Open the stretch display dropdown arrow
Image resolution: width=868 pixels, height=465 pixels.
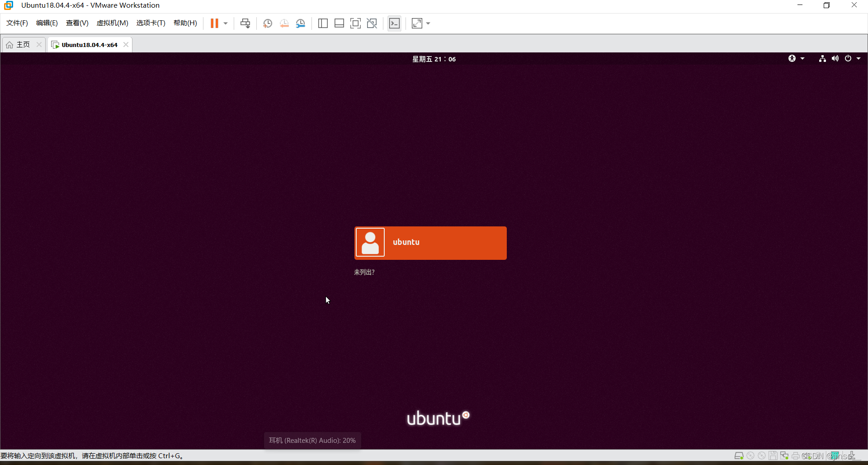click(428, 23)
